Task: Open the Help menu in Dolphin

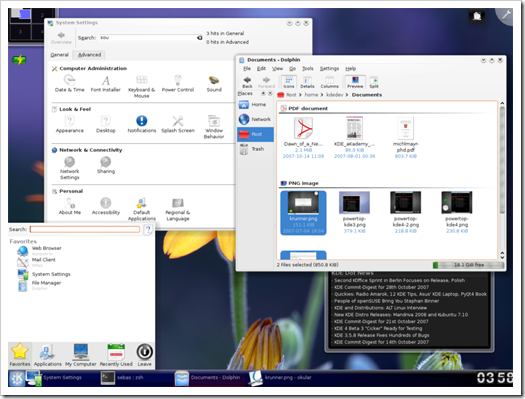Action: coord(351,68)
